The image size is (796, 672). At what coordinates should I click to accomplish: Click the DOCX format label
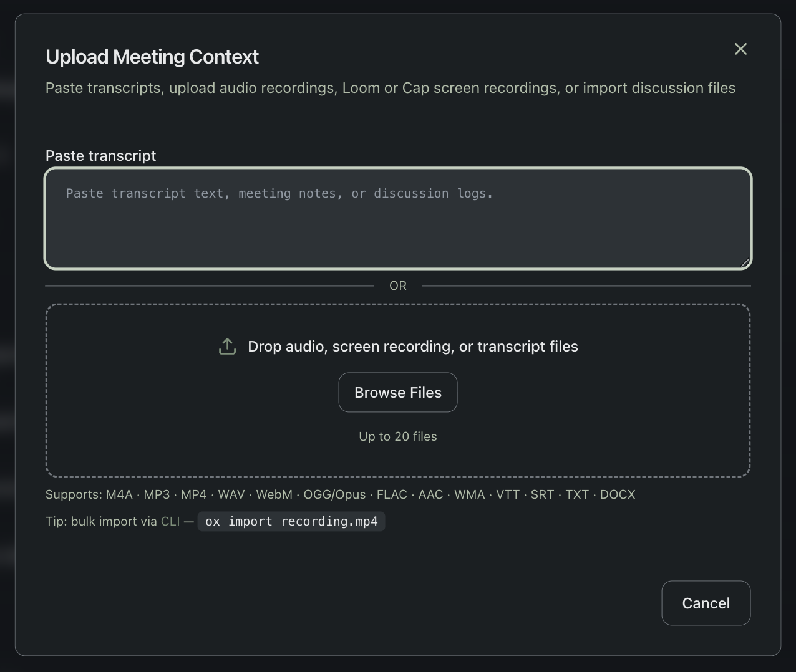[618, 494]
